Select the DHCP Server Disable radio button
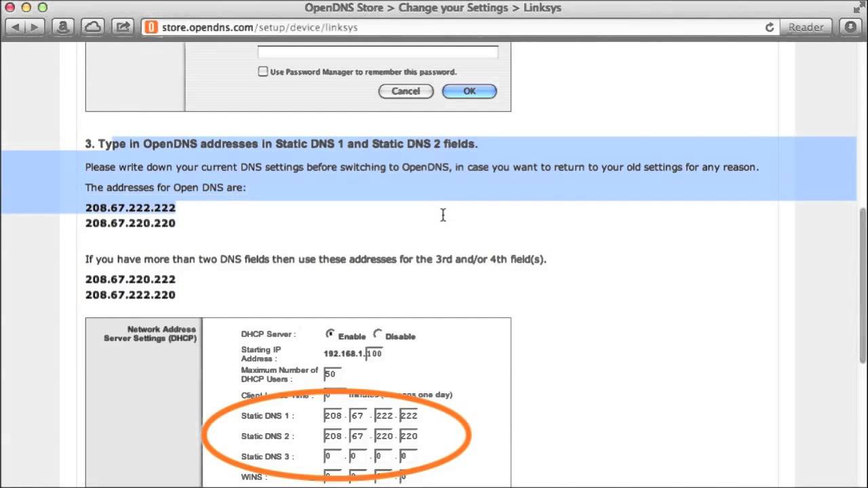The height and width of the screenshot is (488, 868). (x=378, y=334)
